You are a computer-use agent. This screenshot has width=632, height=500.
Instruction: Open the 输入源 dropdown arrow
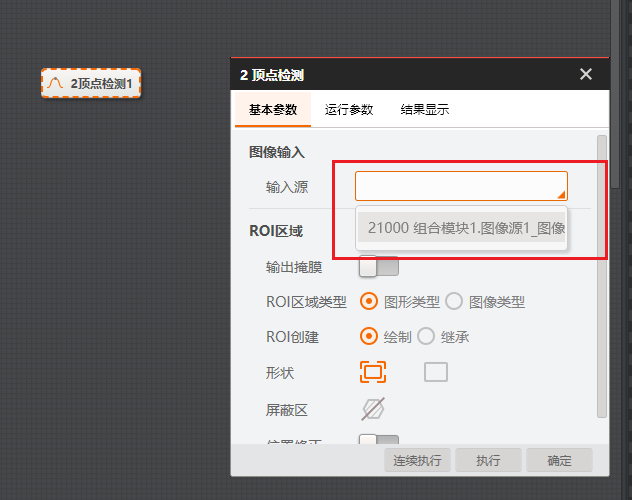561,193
